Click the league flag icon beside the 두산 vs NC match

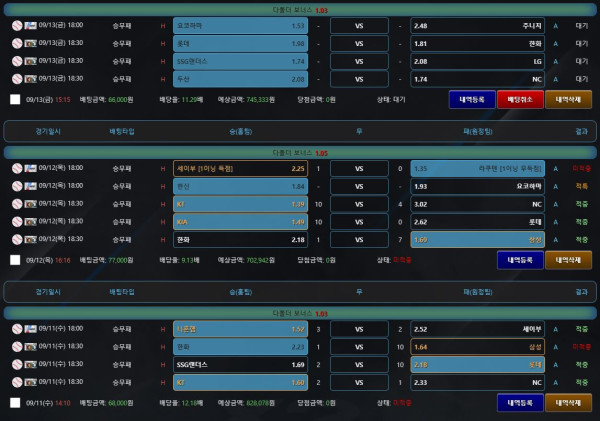click(30, 78)
